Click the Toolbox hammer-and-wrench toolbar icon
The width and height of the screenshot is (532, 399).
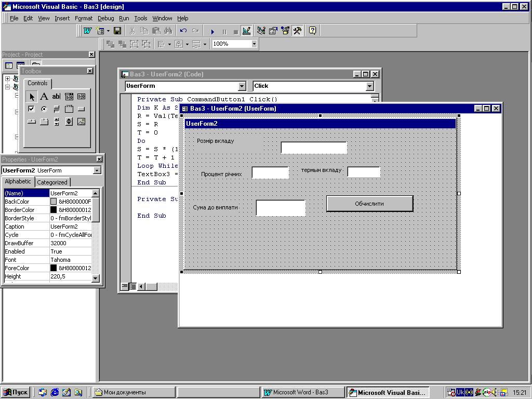[297, 31]
